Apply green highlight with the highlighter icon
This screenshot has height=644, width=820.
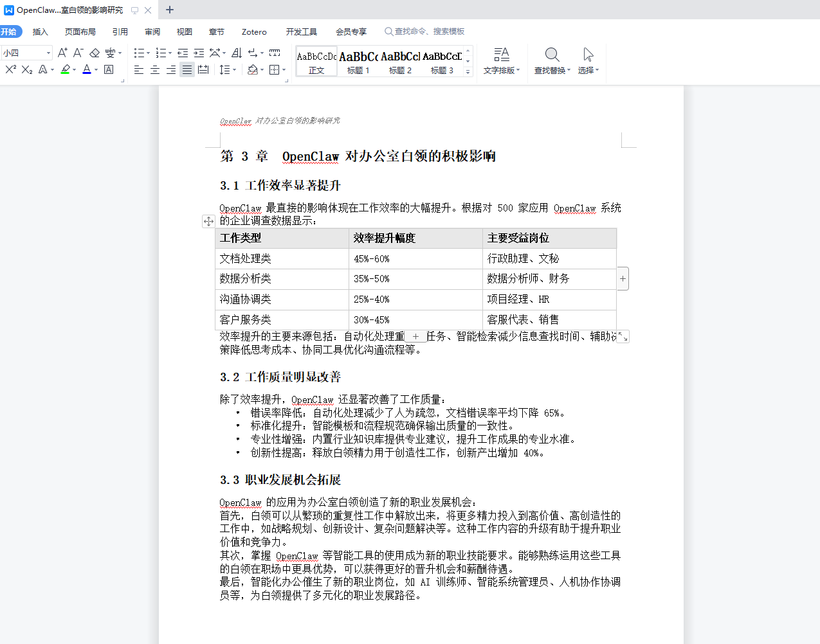click(x=65, y=69)
